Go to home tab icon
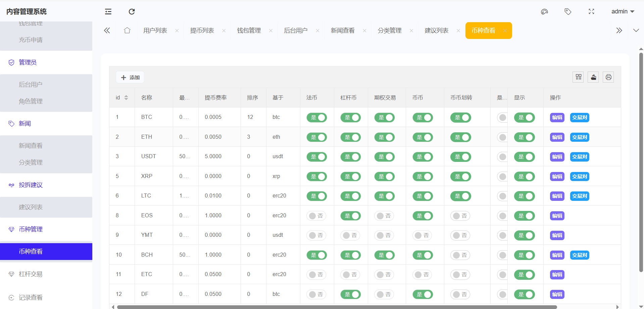 127,31
